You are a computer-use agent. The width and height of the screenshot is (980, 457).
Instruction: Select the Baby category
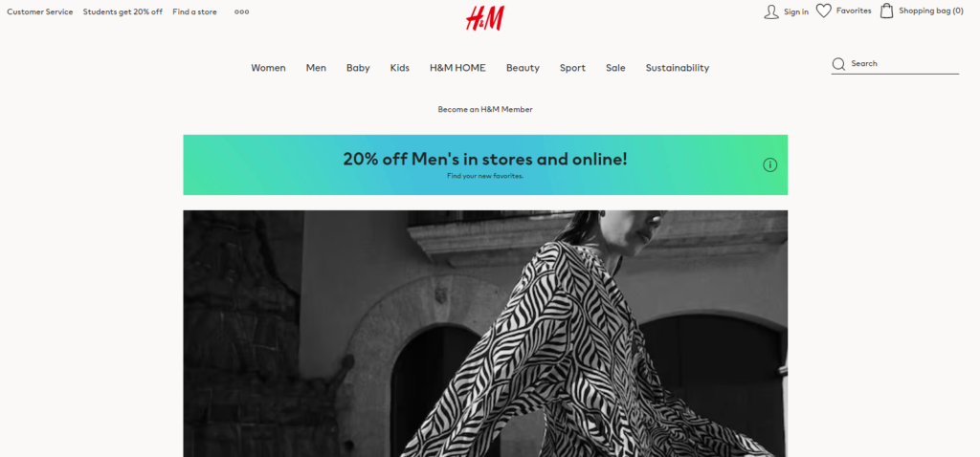358,68
